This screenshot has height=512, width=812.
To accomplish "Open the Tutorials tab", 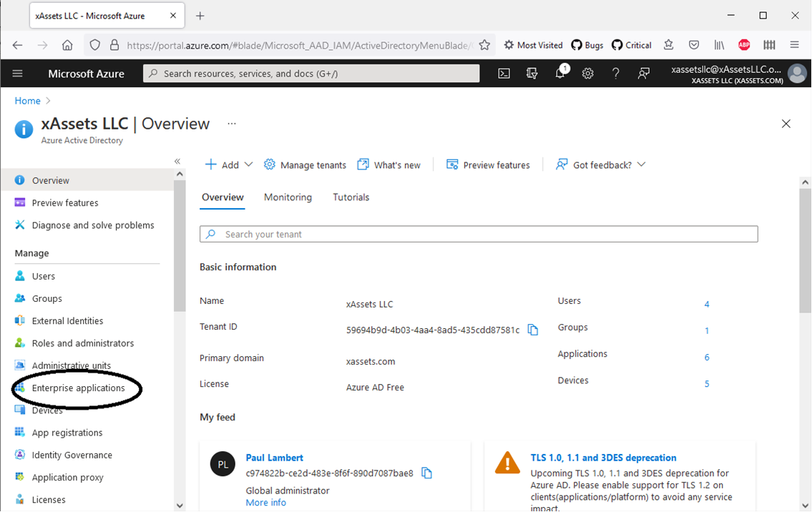I will coord(351,197).
